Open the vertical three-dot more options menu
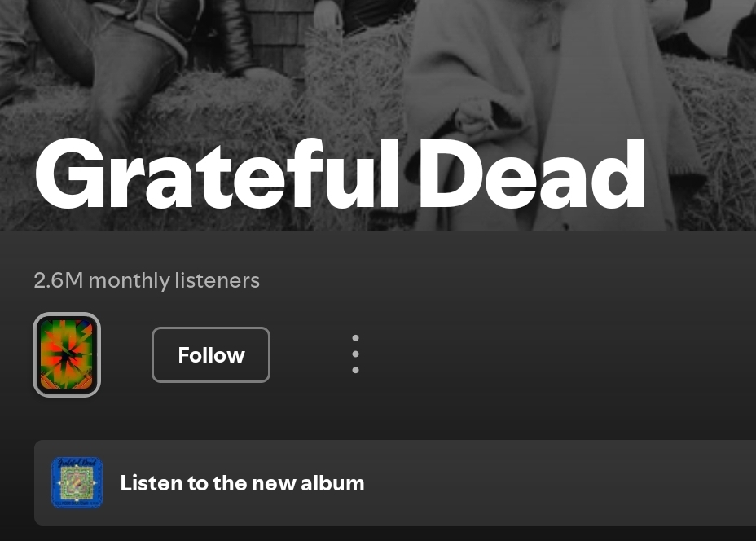 355,354
